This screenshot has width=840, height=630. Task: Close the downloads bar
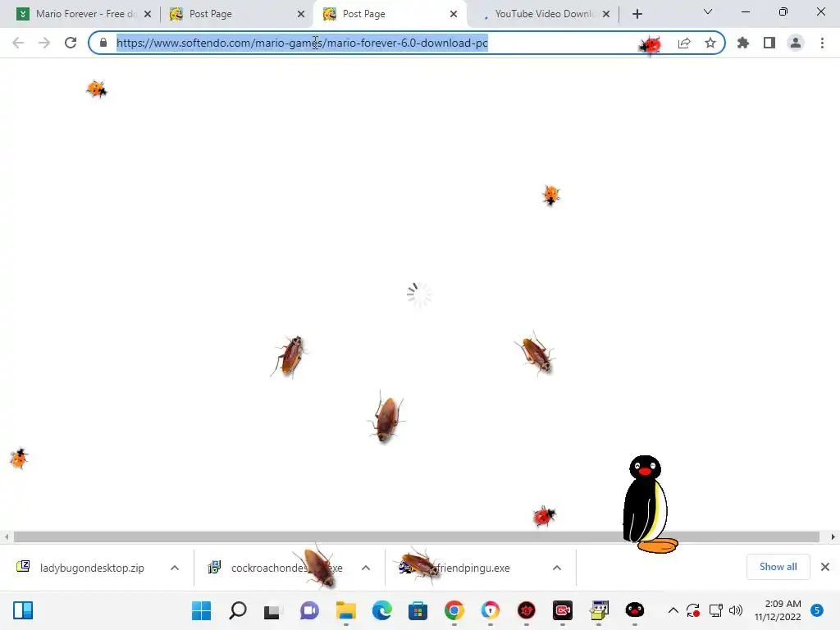point(825,567)
